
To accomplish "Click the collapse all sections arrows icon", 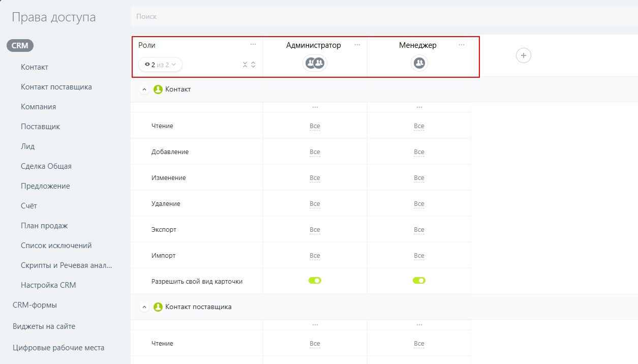I will pyautogui.click(x=245, y=65).
